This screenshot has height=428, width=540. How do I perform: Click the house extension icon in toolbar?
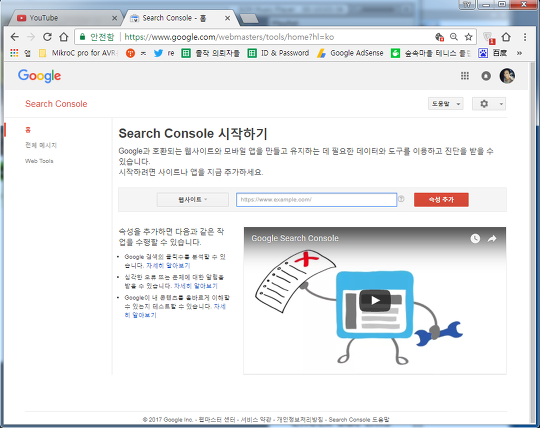tap(506, 37)
